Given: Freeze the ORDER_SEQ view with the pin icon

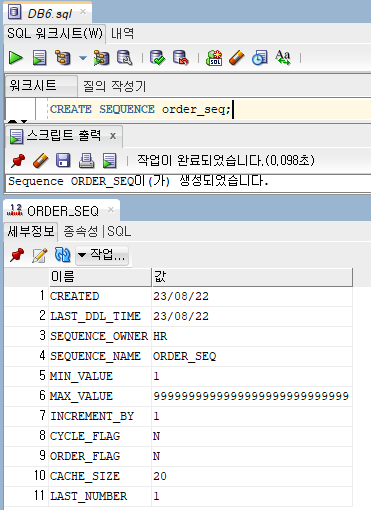Looking at the screenshot, I should [17, 256].
